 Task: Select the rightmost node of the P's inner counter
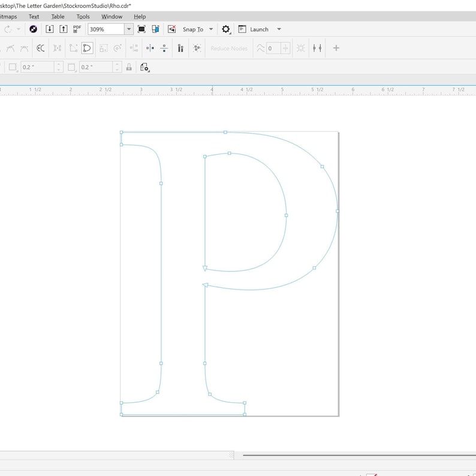coord(287,215)
